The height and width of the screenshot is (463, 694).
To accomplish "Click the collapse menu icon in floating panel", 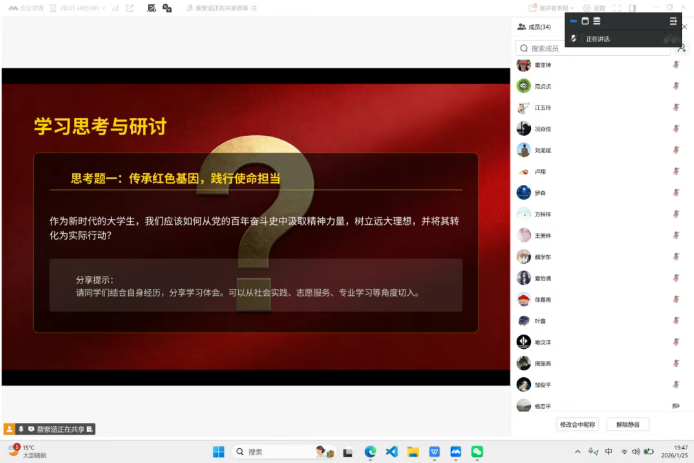I will tap(673, 20).
